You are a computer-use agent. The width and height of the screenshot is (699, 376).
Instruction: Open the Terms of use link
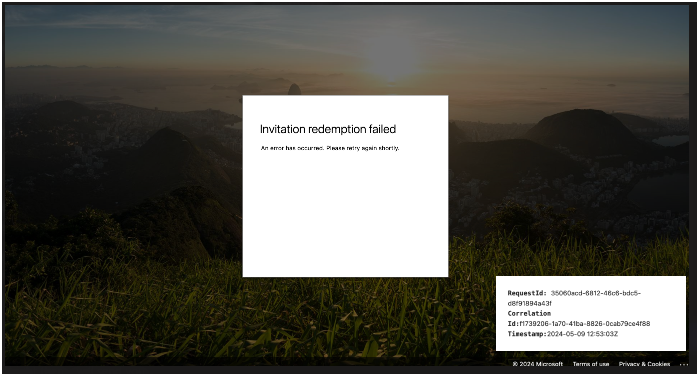click(591, 364)
